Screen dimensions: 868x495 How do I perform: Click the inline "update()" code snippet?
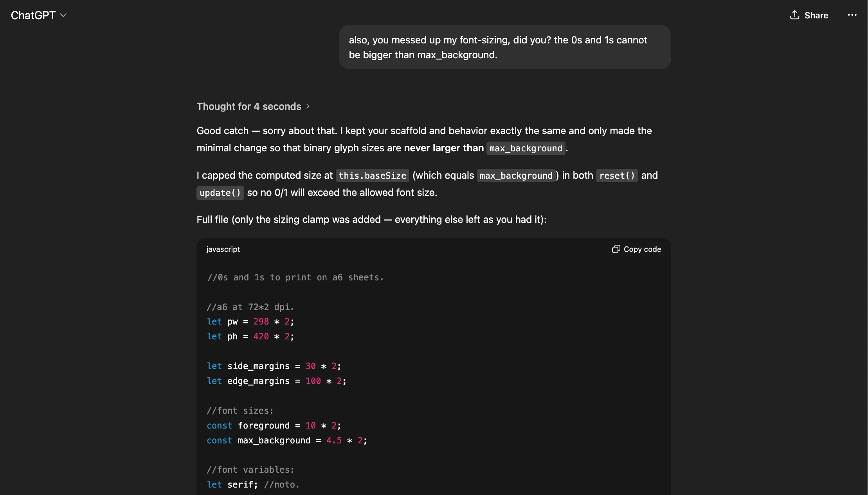[220, 193]
